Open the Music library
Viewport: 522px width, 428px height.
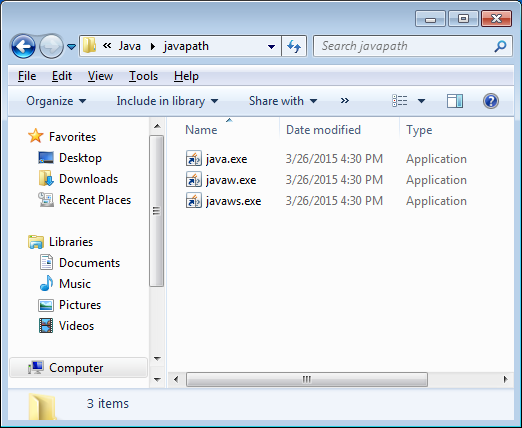[x=75, y=284]
